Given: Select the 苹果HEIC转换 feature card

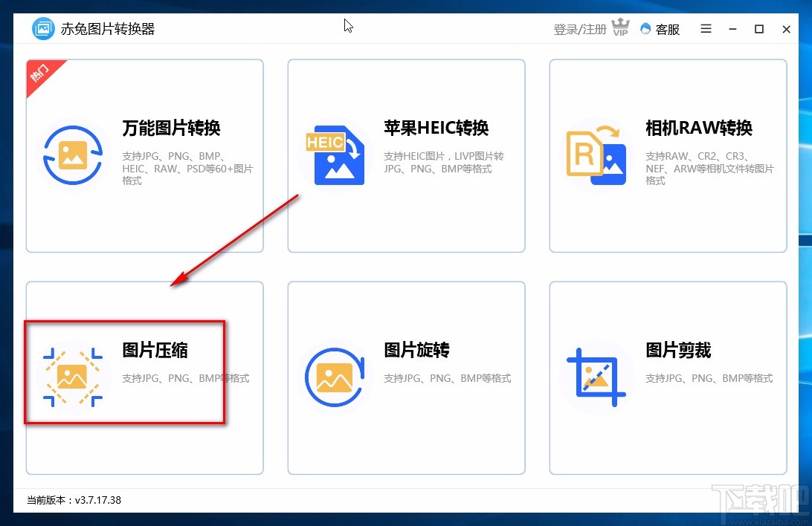Looking at the screenshot, I should (406, 155).
